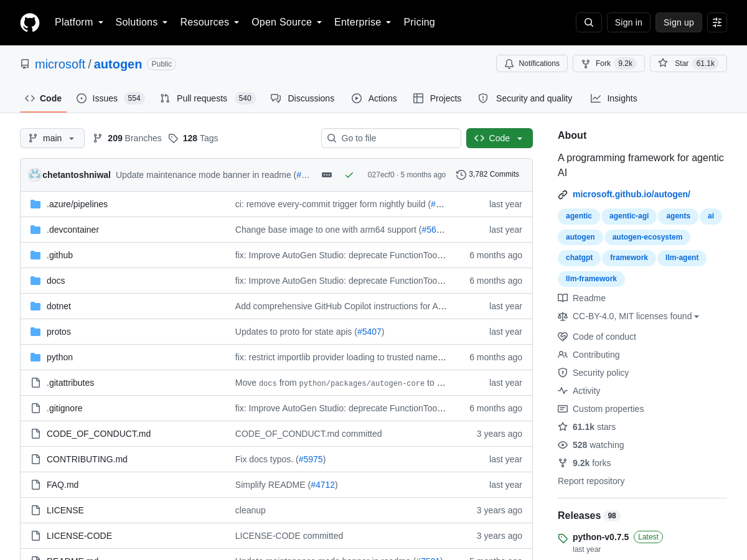
Task: Switch to the Pull requests tab
Action: (x=207, y=98)
